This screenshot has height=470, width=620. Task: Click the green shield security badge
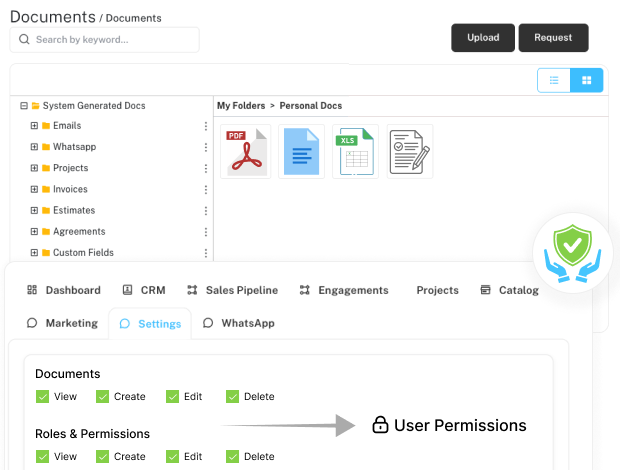(x=573, y=253)
